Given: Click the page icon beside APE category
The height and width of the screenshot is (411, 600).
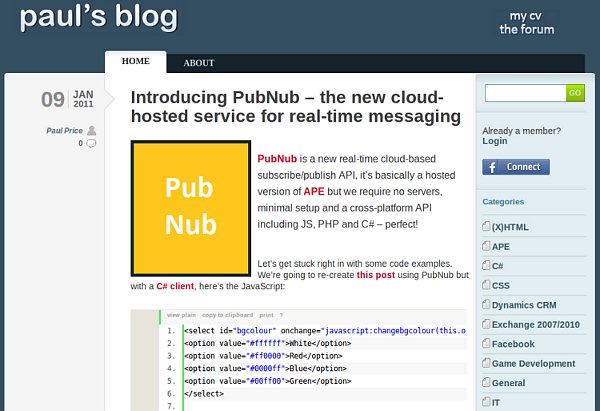Looking at the screenshot, I should click(486, 246).
